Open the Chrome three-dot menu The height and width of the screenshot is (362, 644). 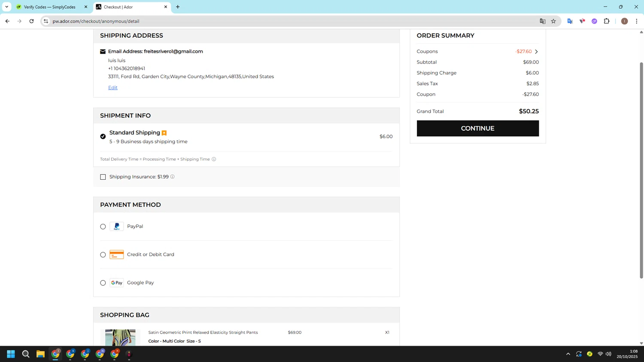point(637,21)
